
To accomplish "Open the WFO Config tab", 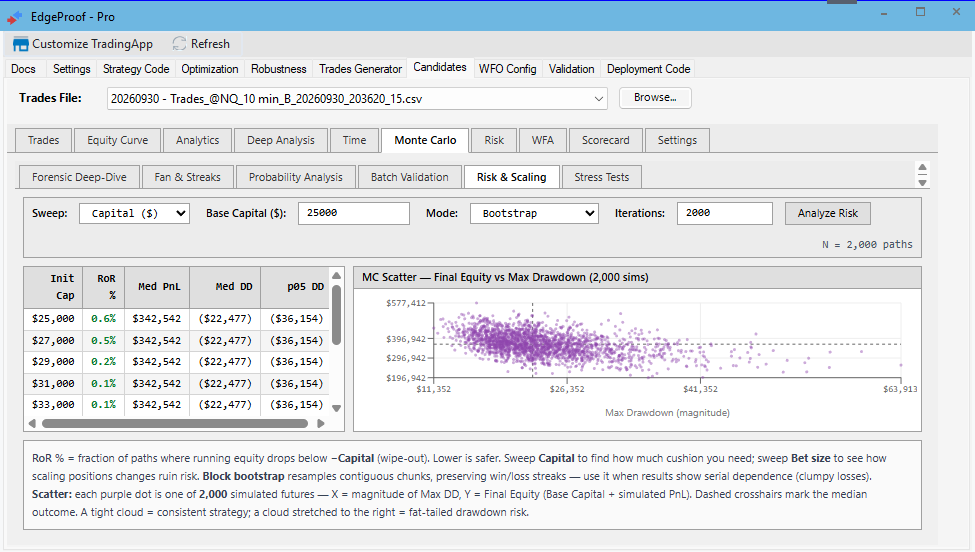I will tap(507, 69).
